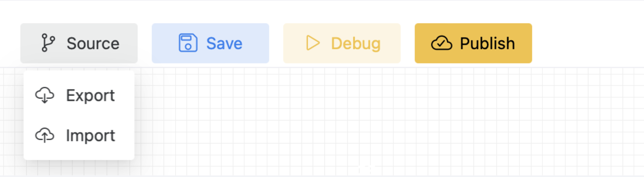Click the Publish cloud checkmark icon
The height and width of the screenshot is (177, 644).
[441, 43]
